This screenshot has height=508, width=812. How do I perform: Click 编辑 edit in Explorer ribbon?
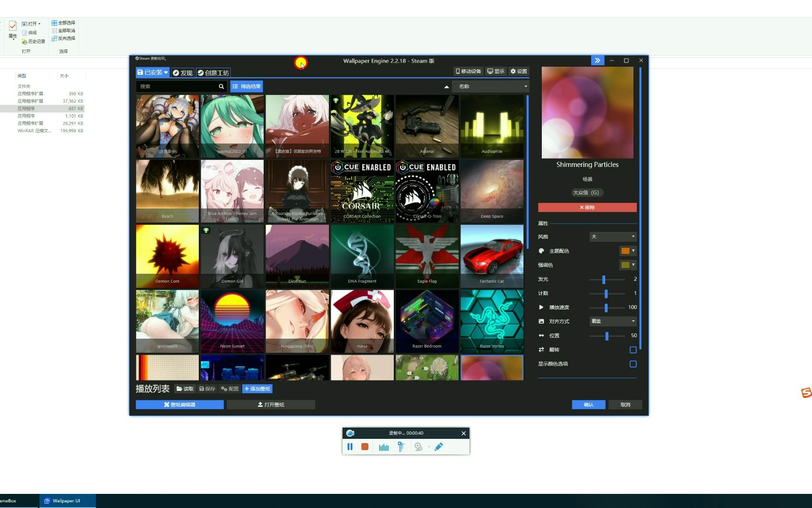click(x=29, y=32)
